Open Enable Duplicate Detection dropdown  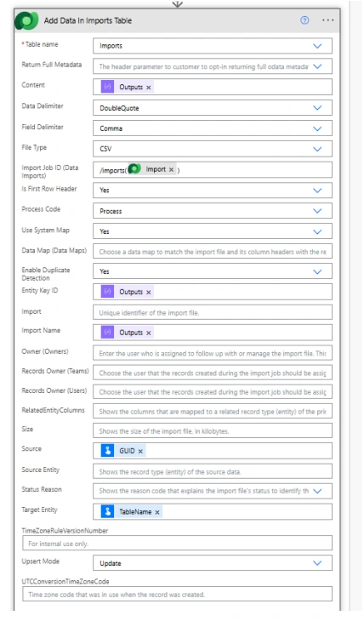[x=317, y=271]
